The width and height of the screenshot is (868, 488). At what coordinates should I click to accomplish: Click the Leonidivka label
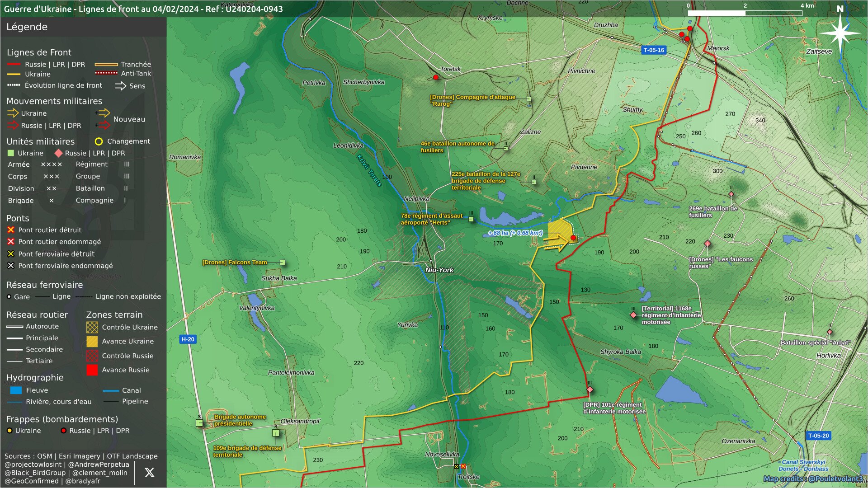point(348,145)
